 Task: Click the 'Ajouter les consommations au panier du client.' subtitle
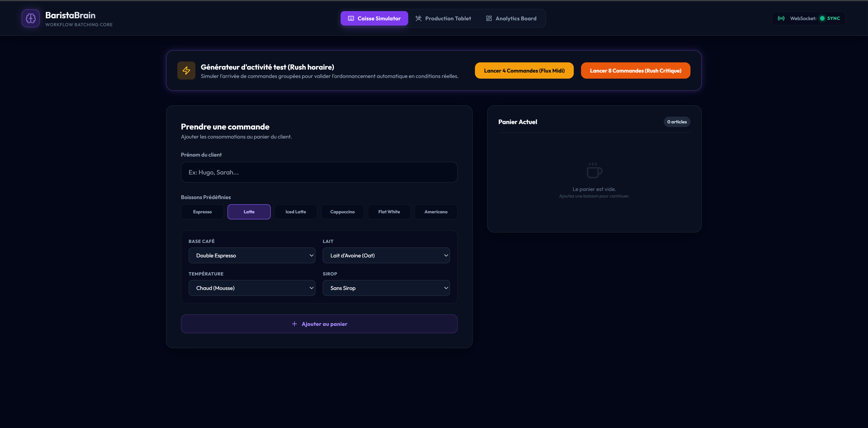236,137
